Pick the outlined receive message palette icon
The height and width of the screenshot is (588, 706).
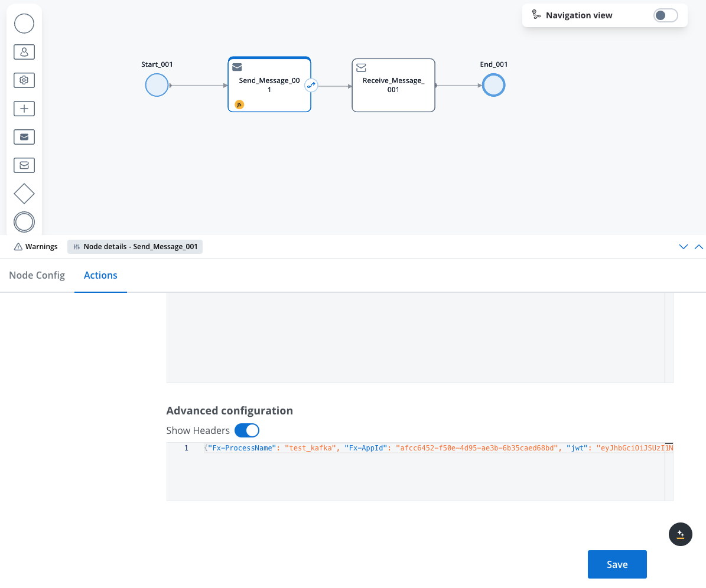(x=24, y=165)
